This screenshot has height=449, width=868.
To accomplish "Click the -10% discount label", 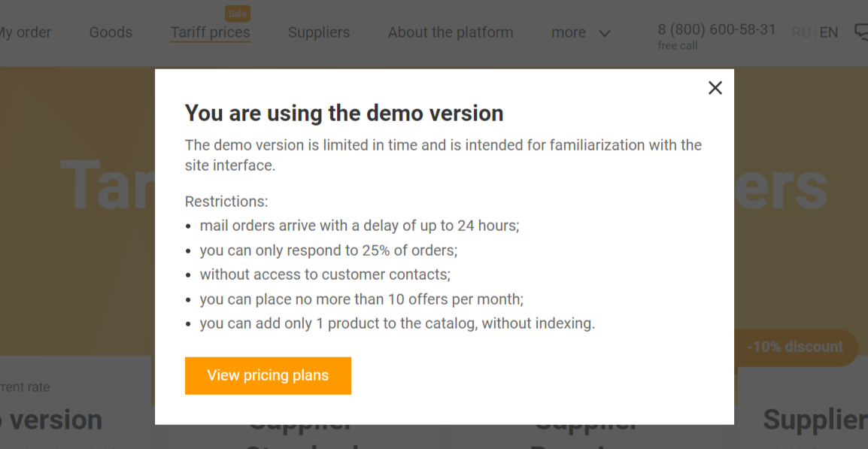I will click(x=794, y=347).
